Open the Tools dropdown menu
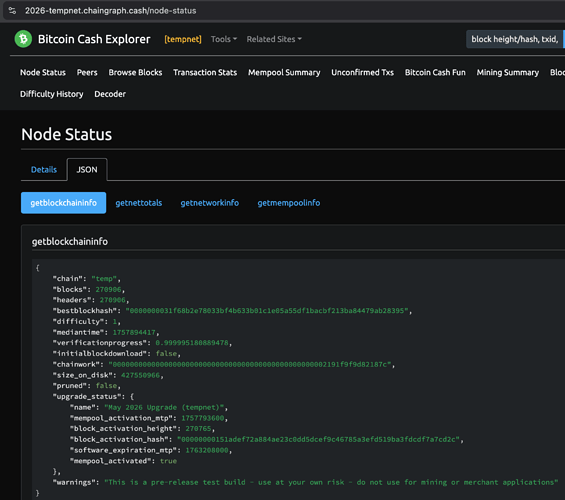The image size is (565, 500). click(x=224, y=39)
